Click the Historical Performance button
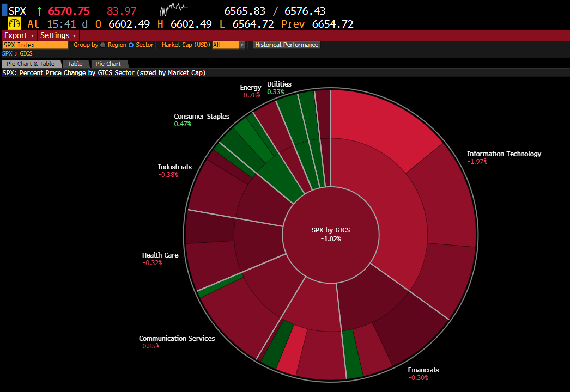The image size is (570, 392). point(287,45)
